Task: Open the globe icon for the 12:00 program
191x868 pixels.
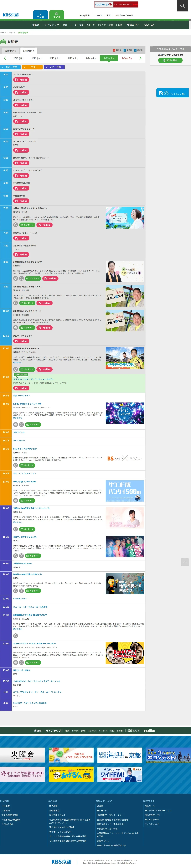Action: pyautogui.click(x=15, y=369)
